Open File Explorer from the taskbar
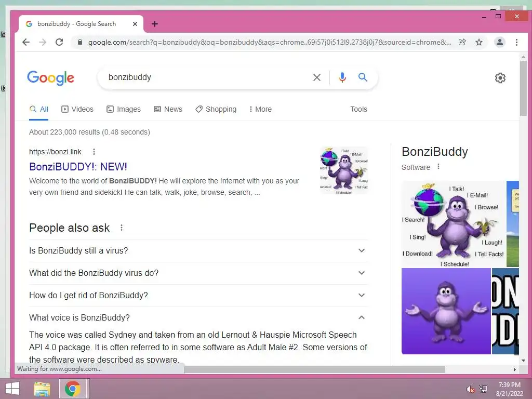 pyautogui.click(x=42, y=389)
